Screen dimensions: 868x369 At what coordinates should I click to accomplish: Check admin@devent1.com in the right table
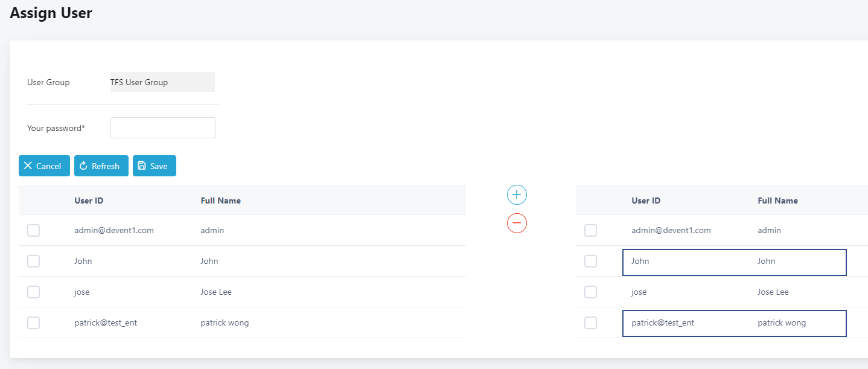pos(591,230)
